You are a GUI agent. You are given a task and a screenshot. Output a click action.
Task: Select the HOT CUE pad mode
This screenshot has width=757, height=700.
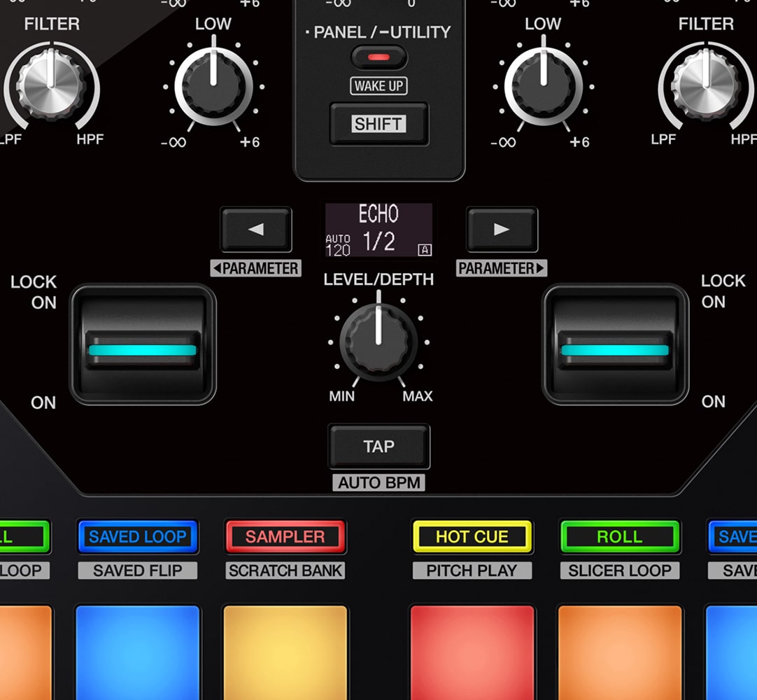click(x=472, y=537)
